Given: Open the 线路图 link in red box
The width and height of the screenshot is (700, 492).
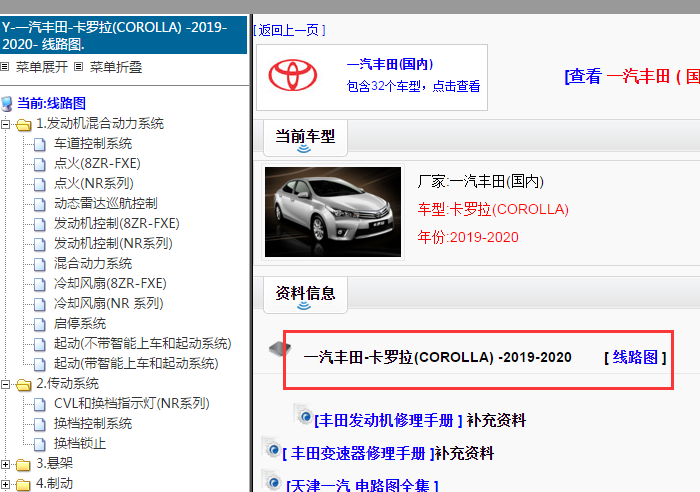Looking at the screenshot, I should (x=635, y=357).
